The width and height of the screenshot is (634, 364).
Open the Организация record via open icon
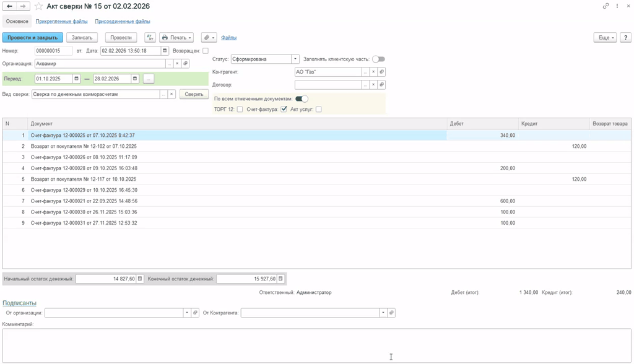pyautogui.click(x=185, y=64)
